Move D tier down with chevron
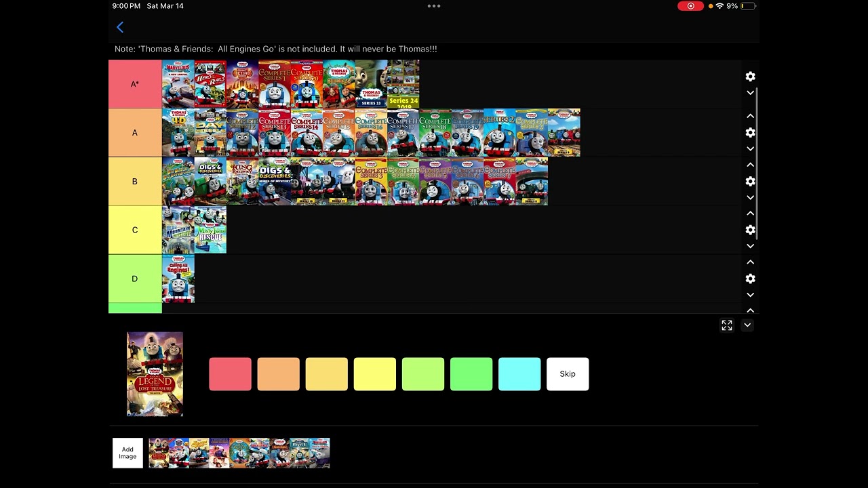Viewport: 868px width, 488px height. (x=750, y=296)
